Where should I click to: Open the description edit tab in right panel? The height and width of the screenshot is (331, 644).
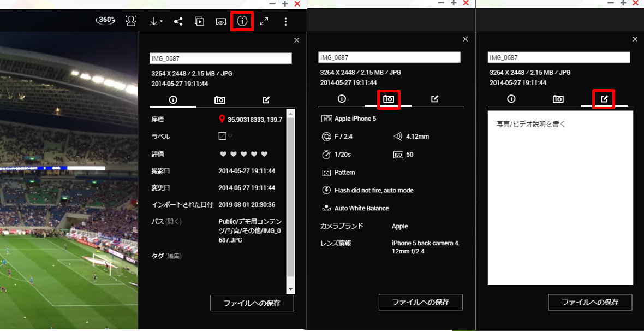[x=604, y=99]
